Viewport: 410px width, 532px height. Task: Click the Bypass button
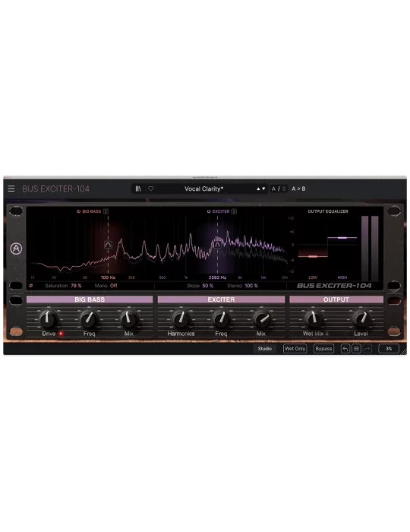point(323,349)
